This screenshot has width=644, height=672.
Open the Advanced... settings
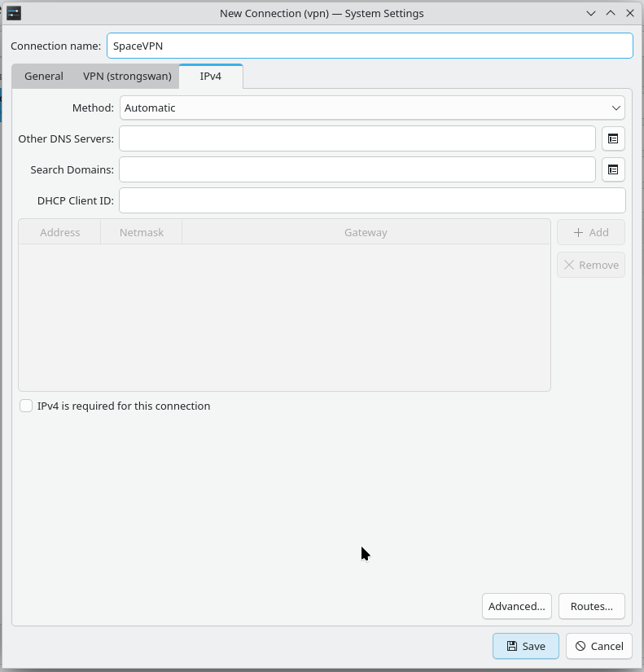516,606
